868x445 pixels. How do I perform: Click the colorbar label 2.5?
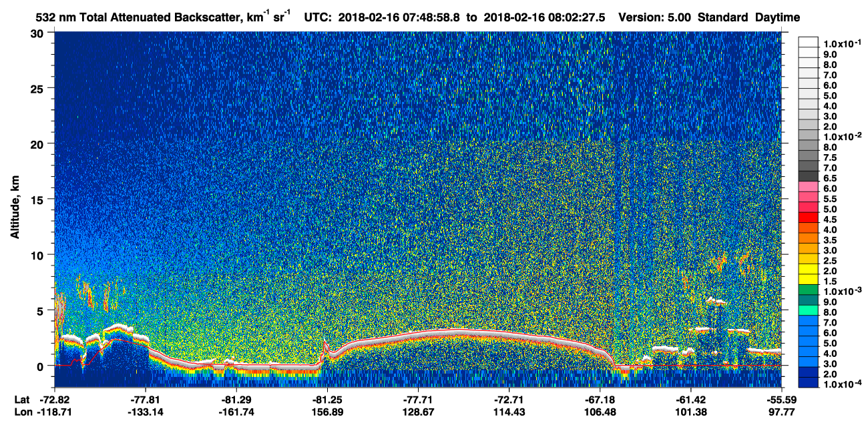click(x=829, y=260)
